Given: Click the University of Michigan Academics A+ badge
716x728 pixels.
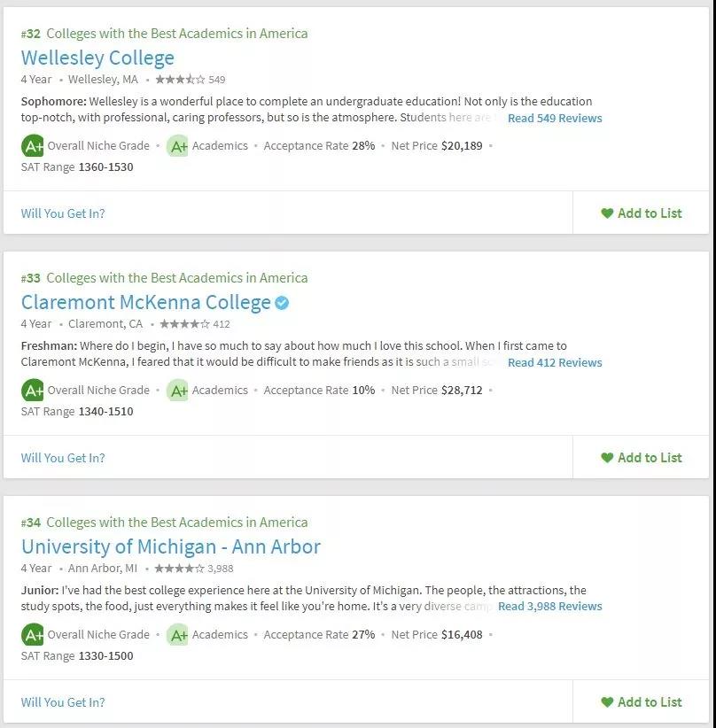Looking at the screenshot, I should (x=177, y=635).
